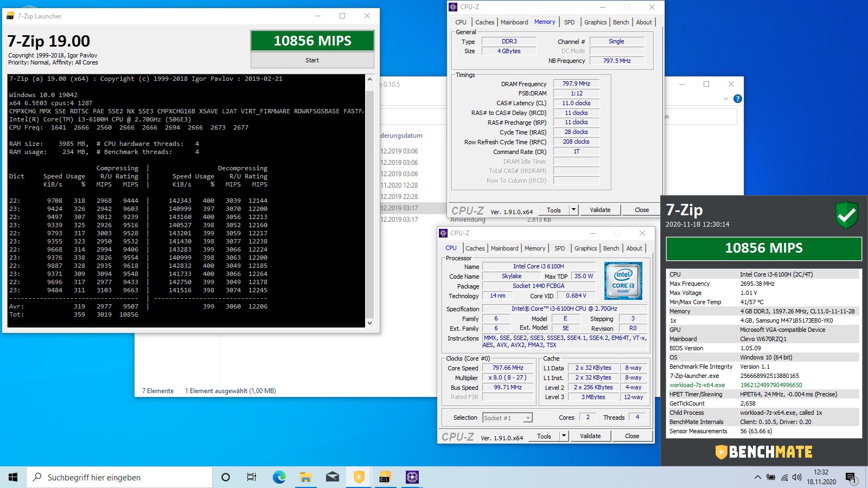Open CPU tab in upper CPU-Z window
The image size is (868, 488).
pyautogui.click(x=461, y=22)
